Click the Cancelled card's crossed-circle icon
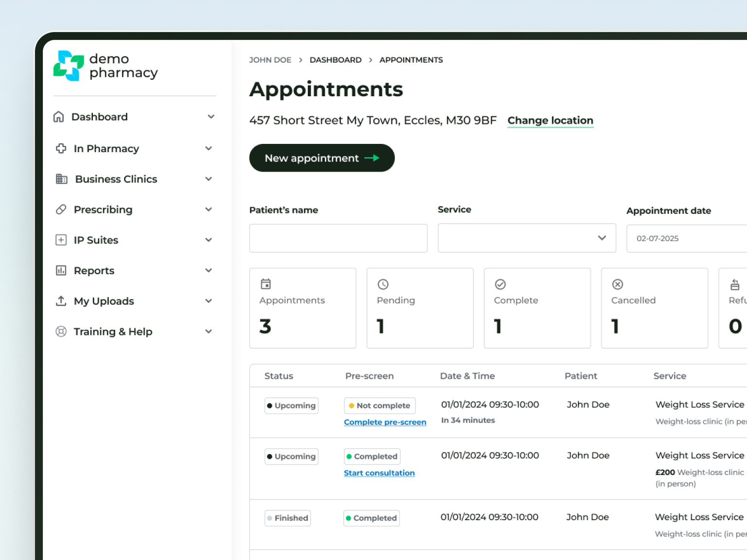This screenshot has width=747, height=560. coord(618,284)
